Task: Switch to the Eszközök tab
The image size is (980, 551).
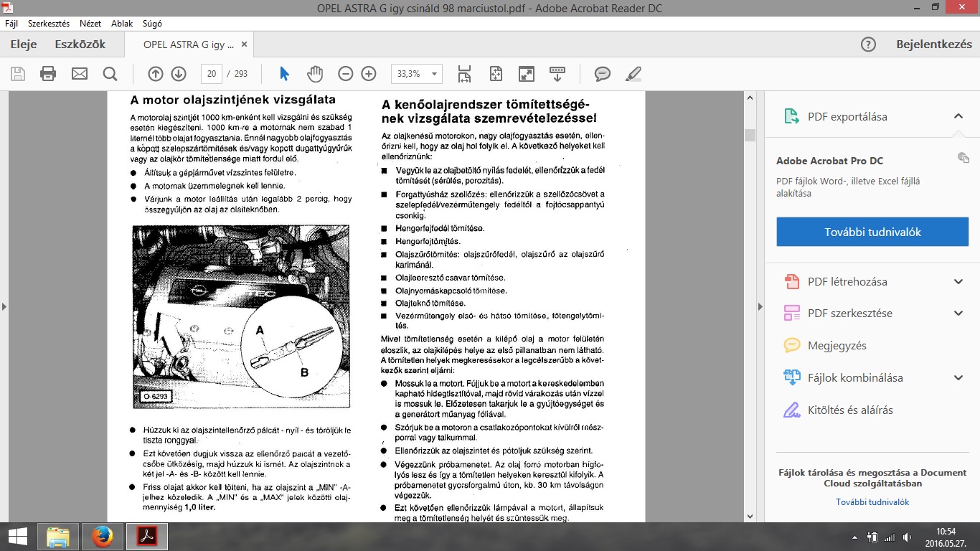Action: pyautogui.click(x=80, y=44)
